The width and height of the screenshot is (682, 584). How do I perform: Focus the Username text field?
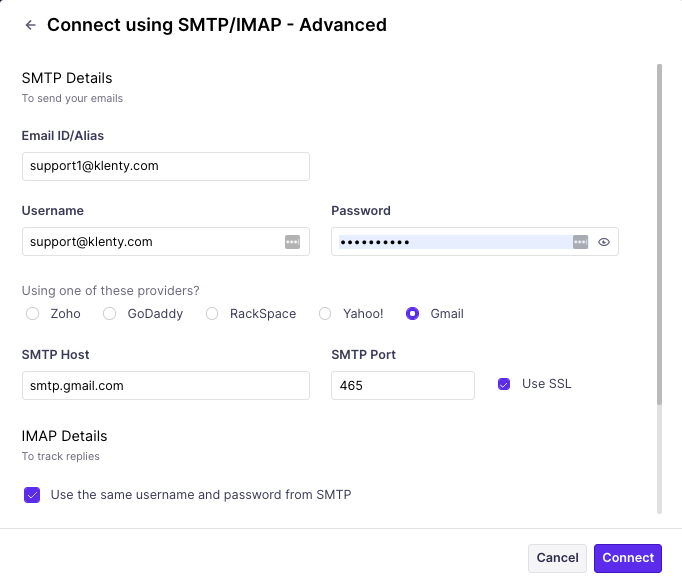click(150, 242)
